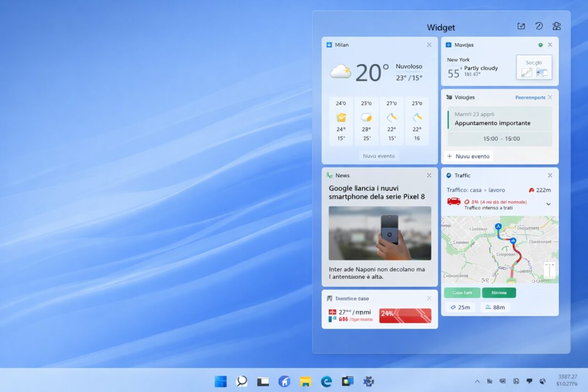Click the Search icon on the taskbar
The image size is (588, 392).
[x=241, y=381]
